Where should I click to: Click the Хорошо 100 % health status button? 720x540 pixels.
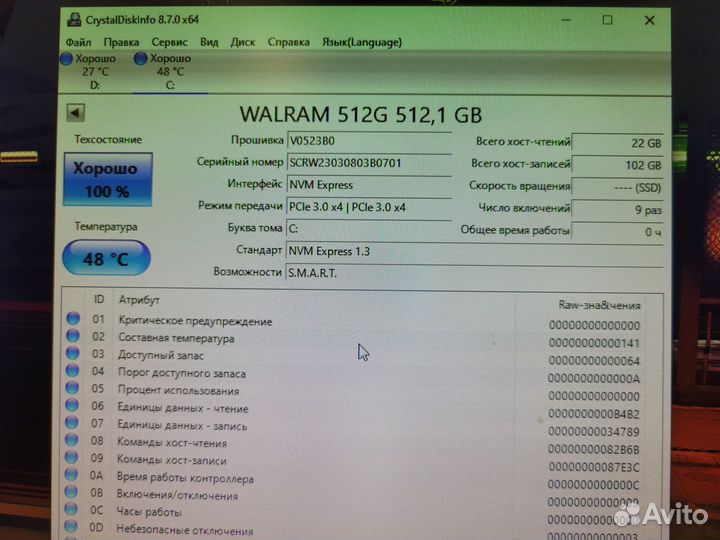(107, 180)
